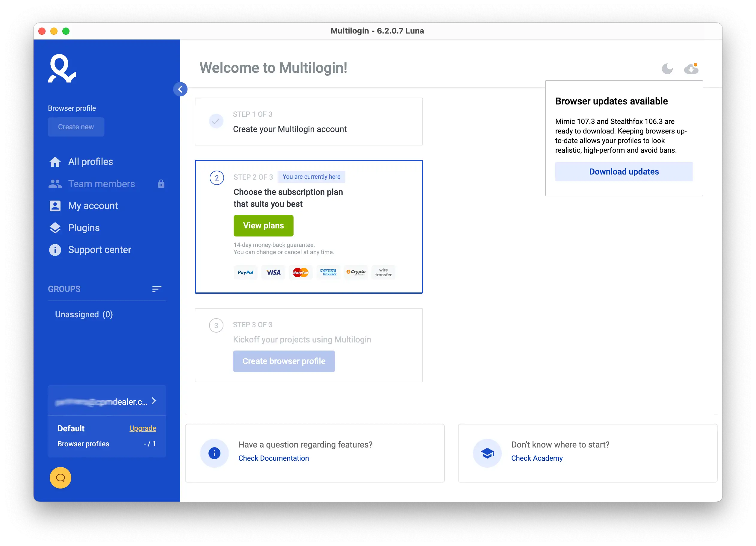Click the 'You are currently here' badge

pyautogui.click(x=311, y=177)
